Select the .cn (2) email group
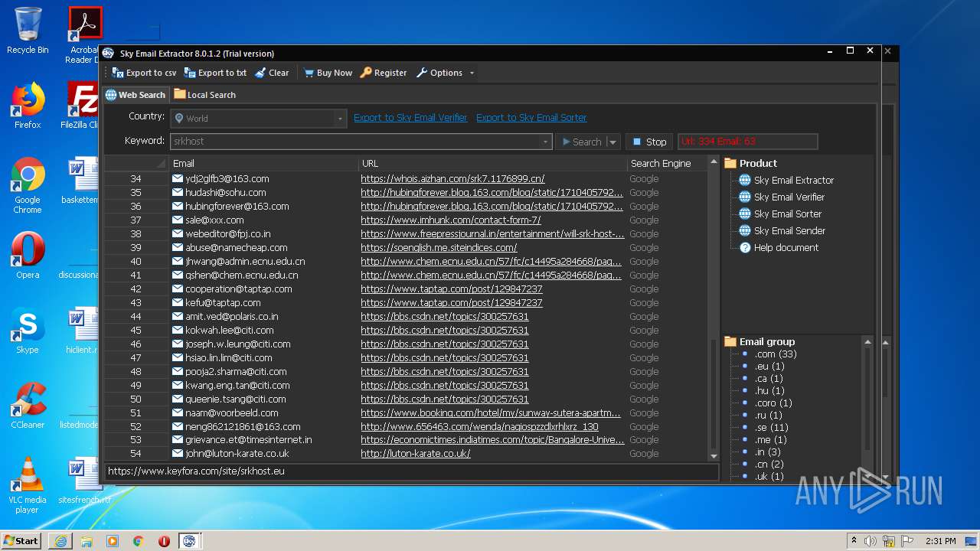980x551 pixels. tap(769, 465)
